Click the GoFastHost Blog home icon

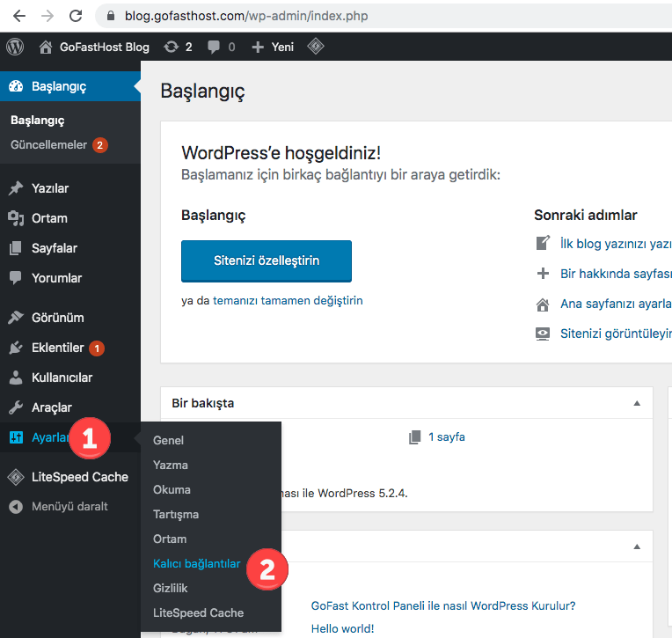tap(46, 47)
